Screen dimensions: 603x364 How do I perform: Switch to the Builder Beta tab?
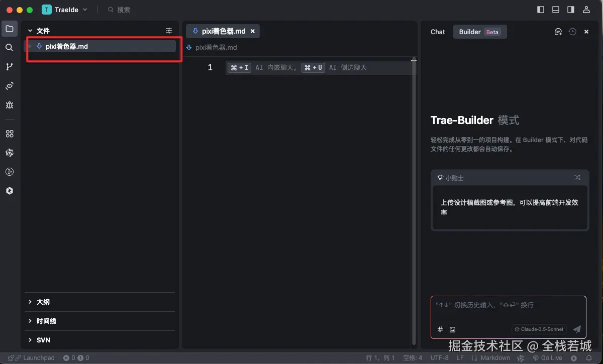coord(479,32)
